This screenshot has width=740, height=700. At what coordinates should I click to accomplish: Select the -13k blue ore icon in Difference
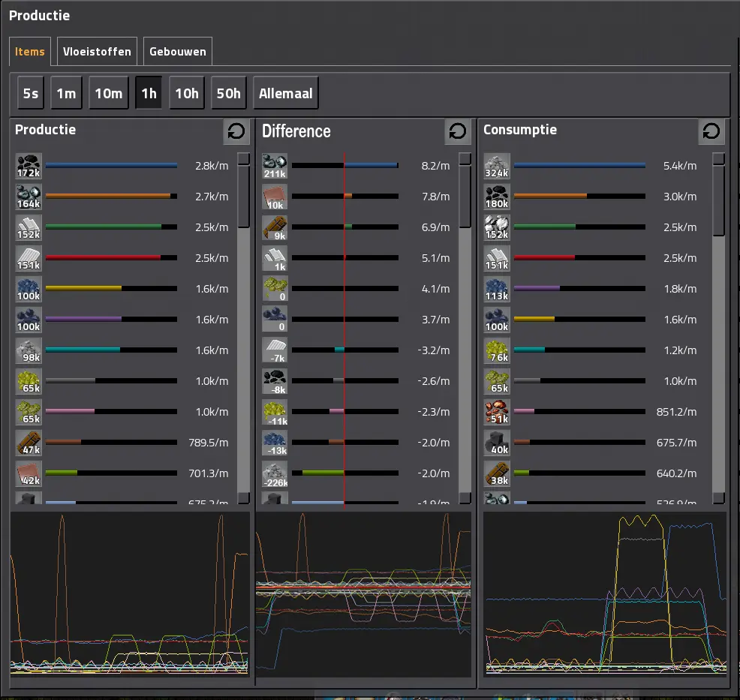pos(275,443)
